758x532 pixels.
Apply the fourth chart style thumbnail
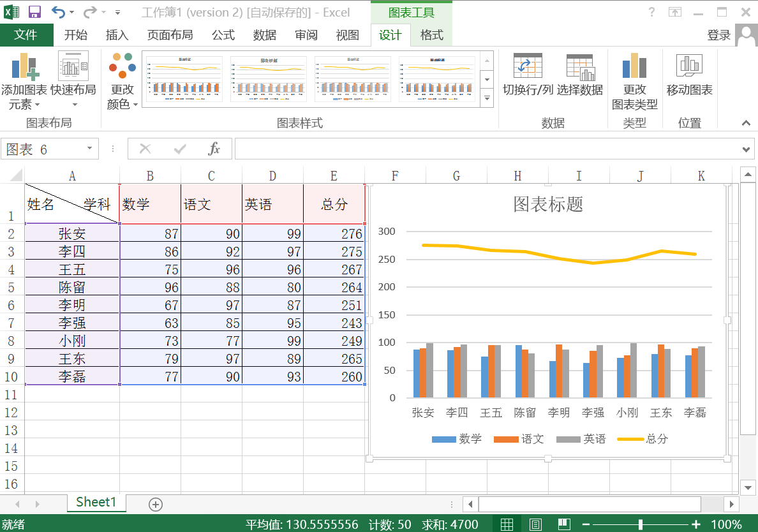click(x=437, y=78)
